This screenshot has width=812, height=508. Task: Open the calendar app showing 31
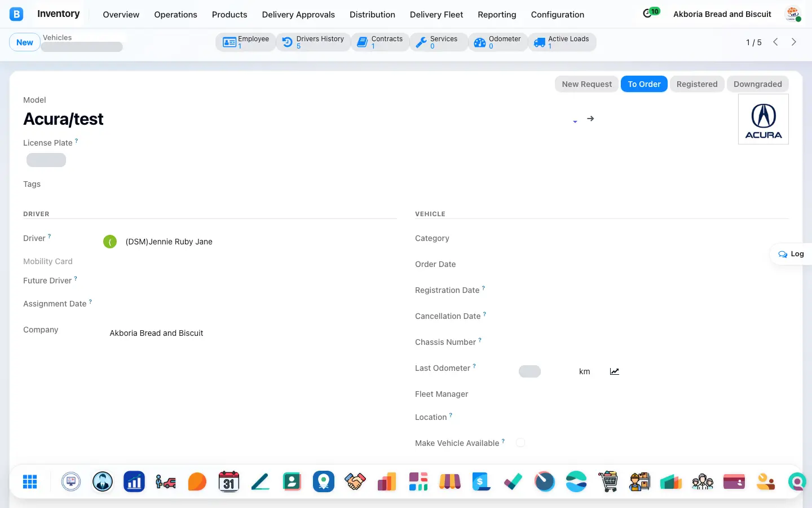tap(228, 481)
